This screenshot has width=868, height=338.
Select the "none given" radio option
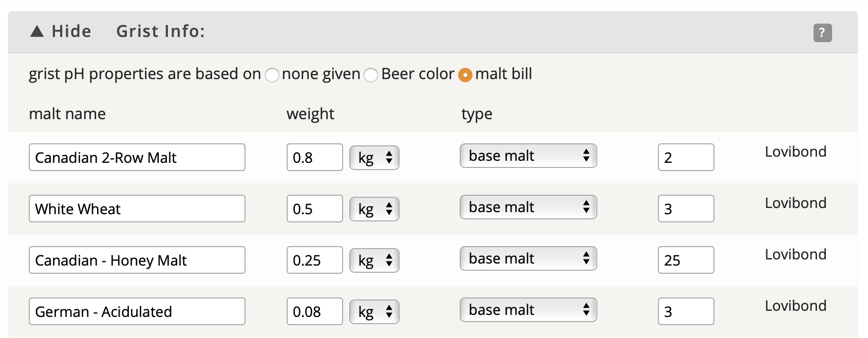pos(272,75)
